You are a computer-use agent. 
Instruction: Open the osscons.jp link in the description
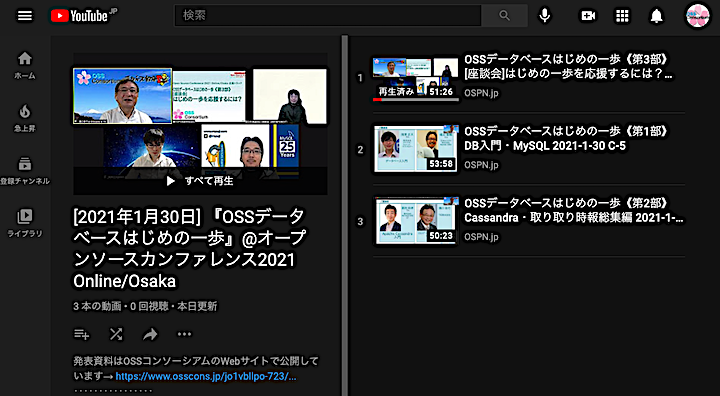pos(206,376)
